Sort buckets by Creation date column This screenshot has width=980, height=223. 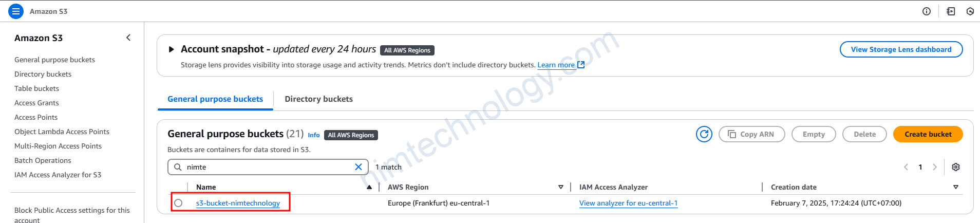click(x=955, y=188)
